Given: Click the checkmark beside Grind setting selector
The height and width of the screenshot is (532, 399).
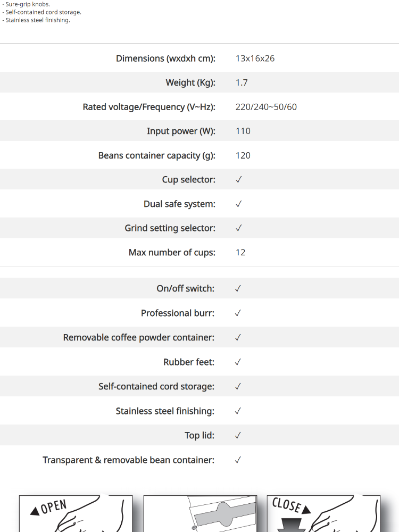Looking at the screenshot, I should pos(238,228).
